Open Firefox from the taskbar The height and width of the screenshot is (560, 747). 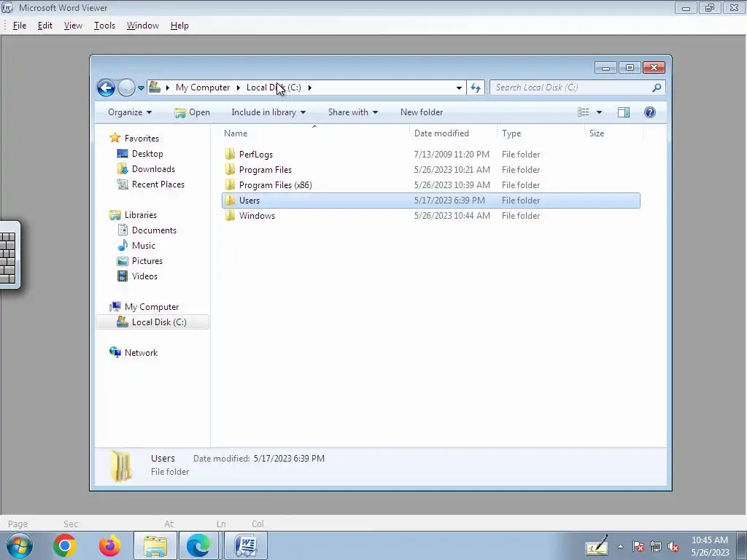click(110, 545)
